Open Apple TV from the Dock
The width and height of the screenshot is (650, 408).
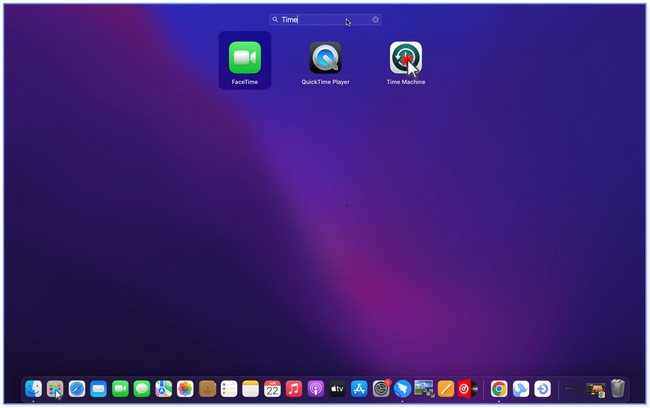click(x=337, y=389)
